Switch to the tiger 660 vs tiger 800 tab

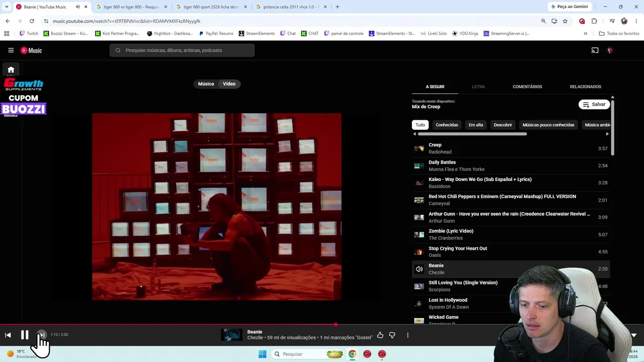click(131, 7)
